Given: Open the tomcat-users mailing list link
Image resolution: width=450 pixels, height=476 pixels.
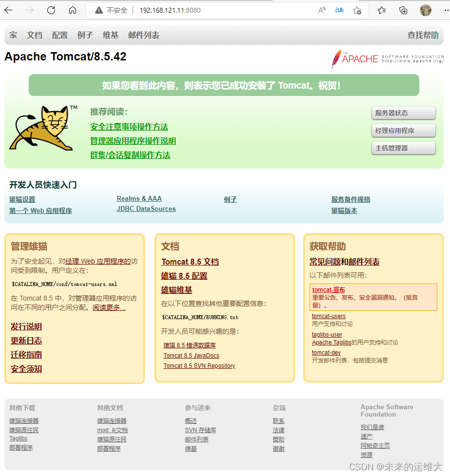Looking at the screenshot, I should coord(329,316).
